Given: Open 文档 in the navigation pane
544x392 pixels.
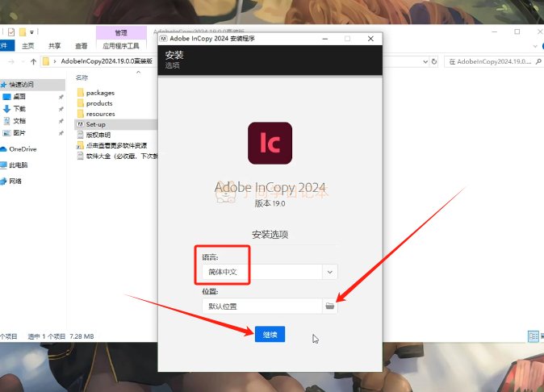Looking at the screenshot, I should (x=19, y=121).
